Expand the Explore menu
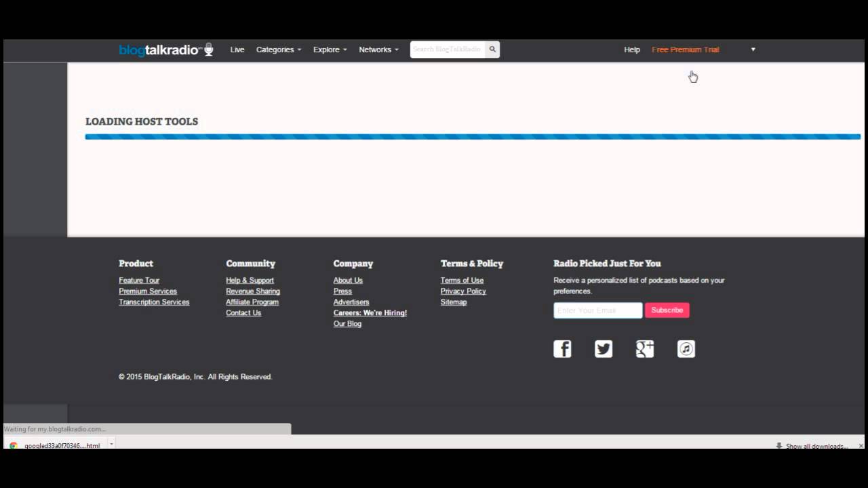Image resolution: width=868 pixels, height=488 pixels. 330,49
